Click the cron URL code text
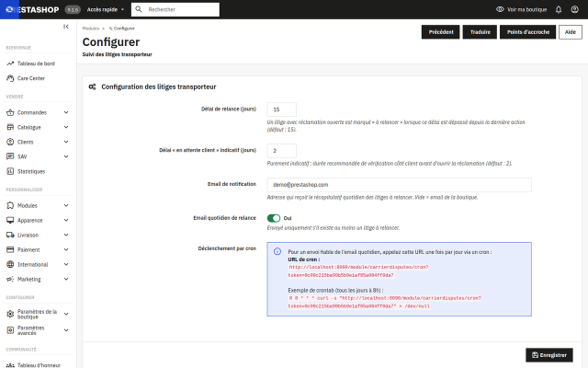 [x=358, y=270]
